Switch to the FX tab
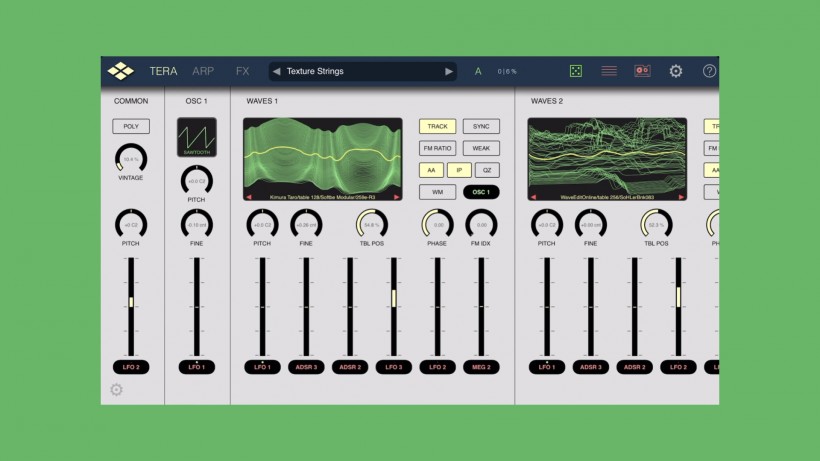 pos(242,71)
